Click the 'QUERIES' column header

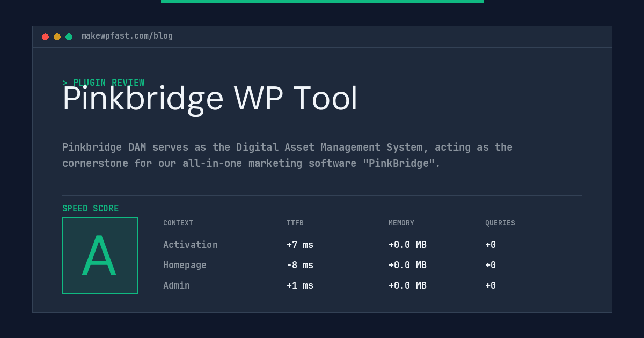pos(500,223)
